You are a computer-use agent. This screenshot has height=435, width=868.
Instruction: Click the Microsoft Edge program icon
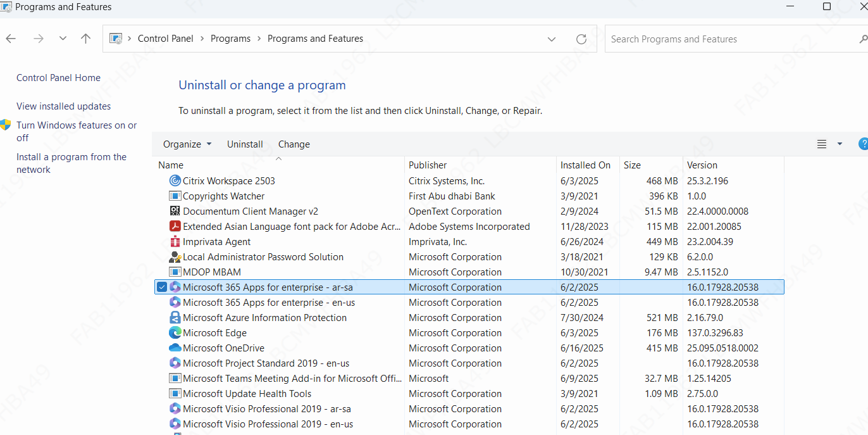pos(175,333)
